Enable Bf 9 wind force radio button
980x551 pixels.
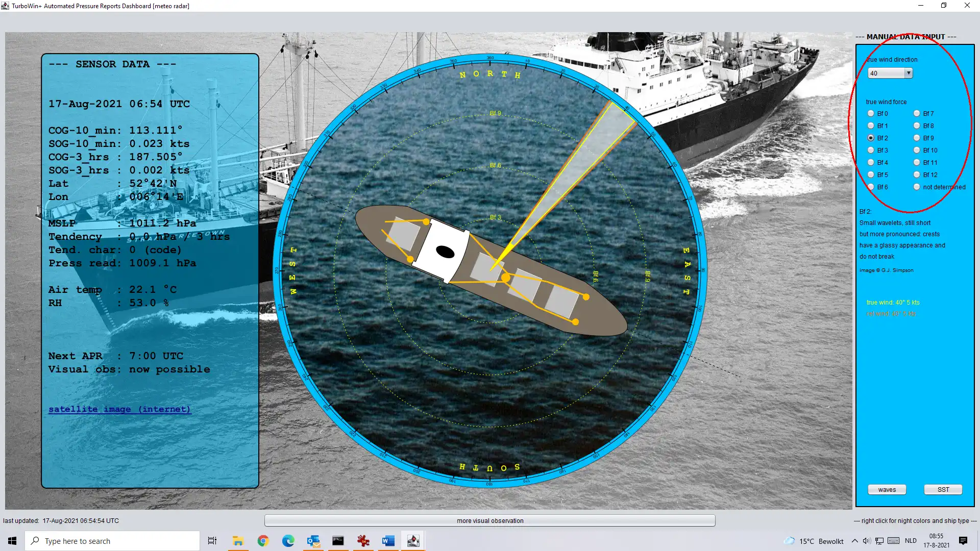coord(916,138)
